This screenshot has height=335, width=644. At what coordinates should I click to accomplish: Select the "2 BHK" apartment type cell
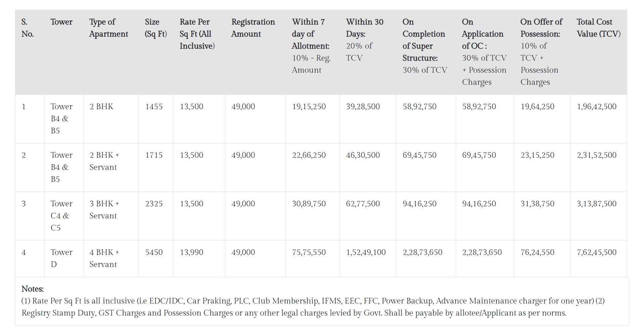(101, 107)
